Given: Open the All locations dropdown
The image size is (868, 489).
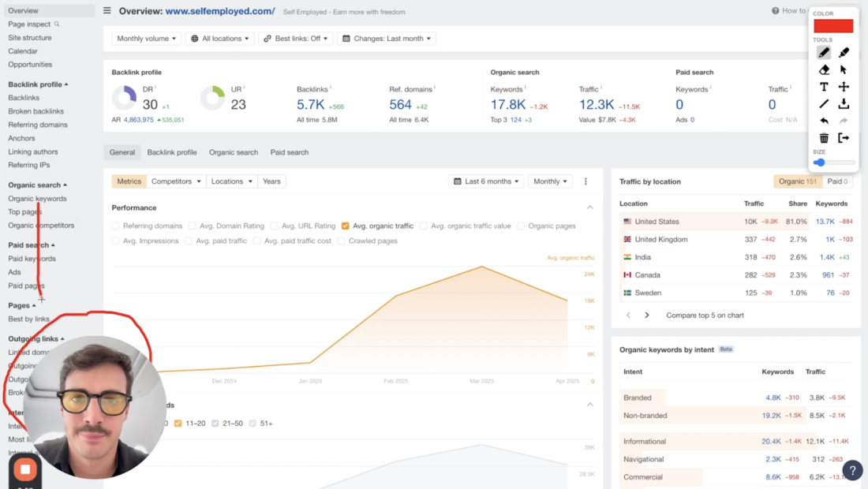Looking at the screenshot, I should pos(220,38).
